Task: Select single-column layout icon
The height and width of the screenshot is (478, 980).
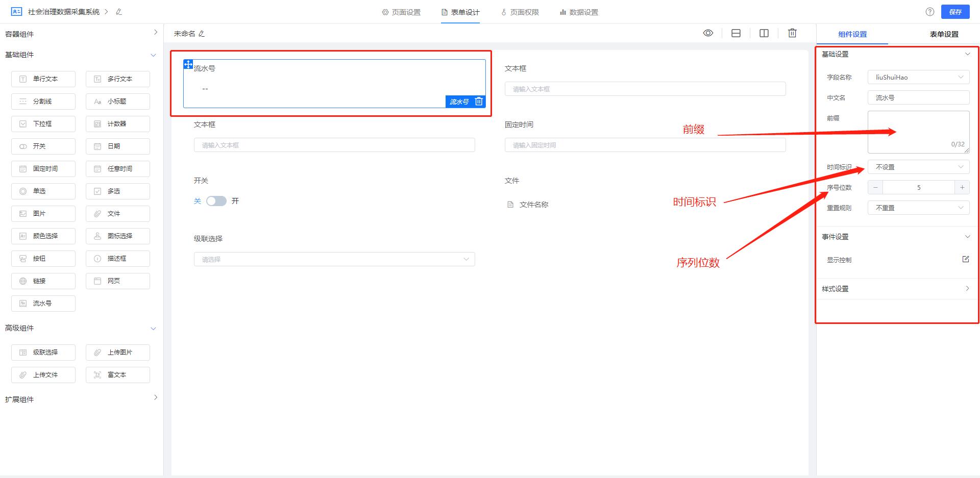Action: 736,33
